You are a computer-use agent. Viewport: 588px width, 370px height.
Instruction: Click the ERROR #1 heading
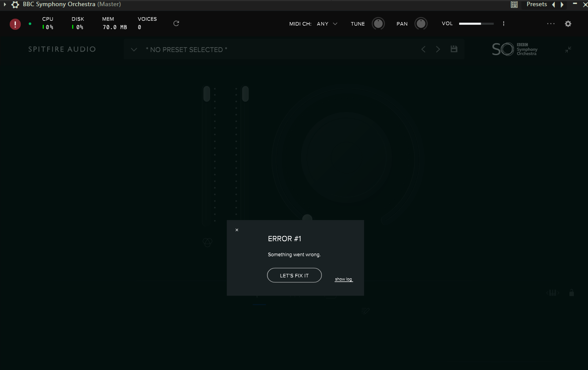[284, 239]
